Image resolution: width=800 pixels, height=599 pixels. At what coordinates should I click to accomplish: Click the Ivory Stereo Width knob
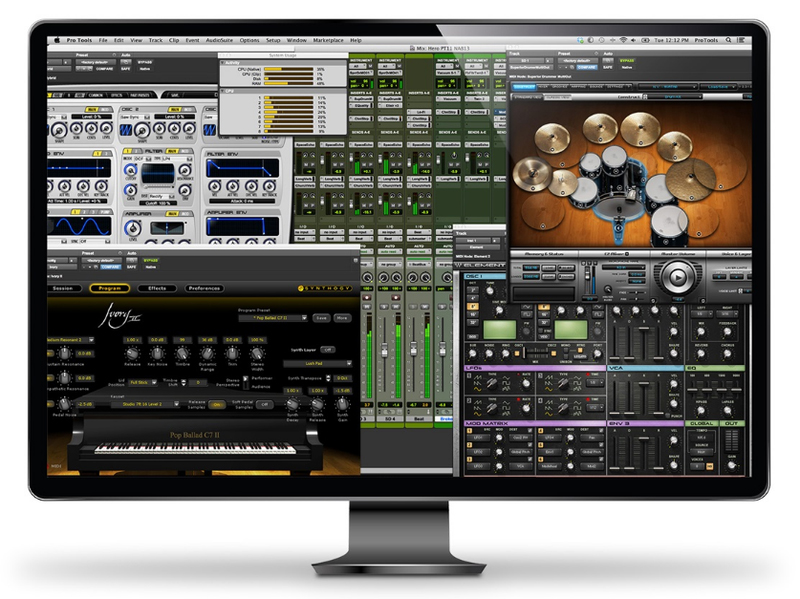point(257,353)
